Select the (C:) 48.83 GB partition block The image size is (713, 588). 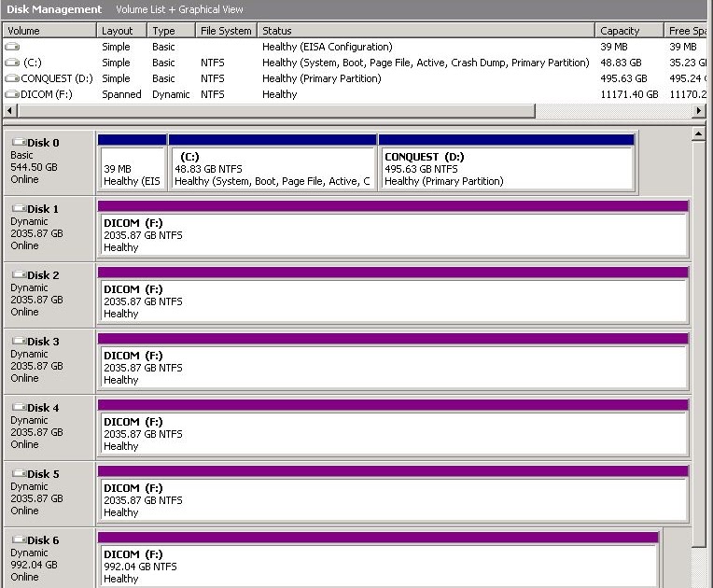273,162
